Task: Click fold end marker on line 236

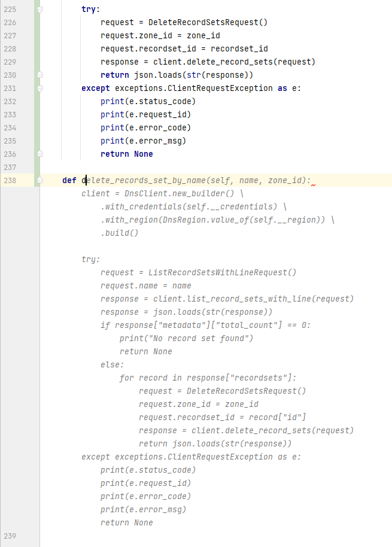Action: click(40, 154)
